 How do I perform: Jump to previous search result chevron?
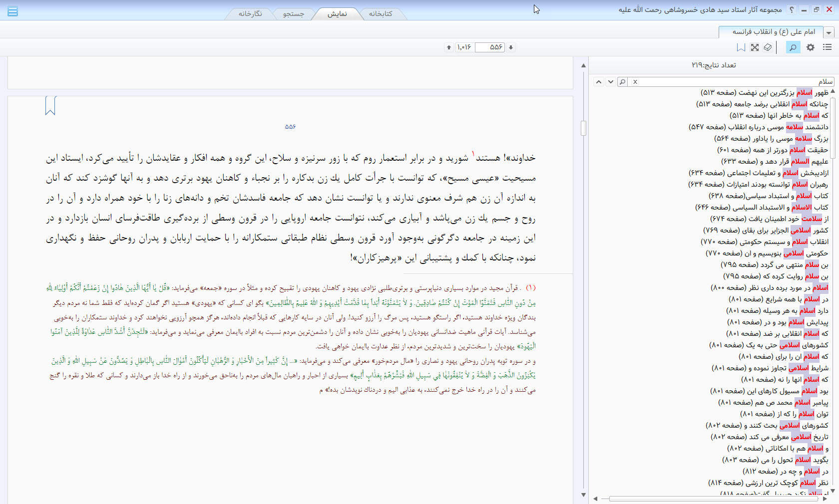point(598,82)
